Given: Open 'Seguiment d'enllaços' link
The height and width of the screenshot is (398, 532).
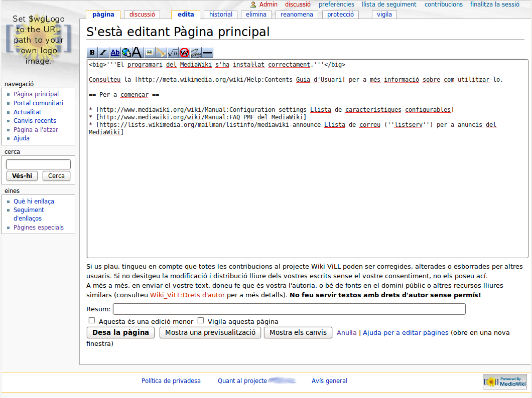Looking at the screenshot, I should [x=29, y=214].
